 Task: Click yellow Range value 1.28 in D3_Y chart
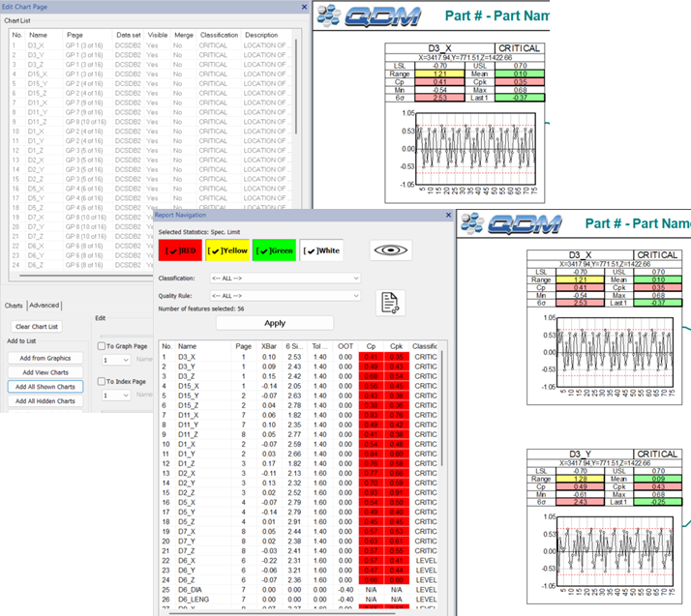pyautogui.click(x=580, y=479)
